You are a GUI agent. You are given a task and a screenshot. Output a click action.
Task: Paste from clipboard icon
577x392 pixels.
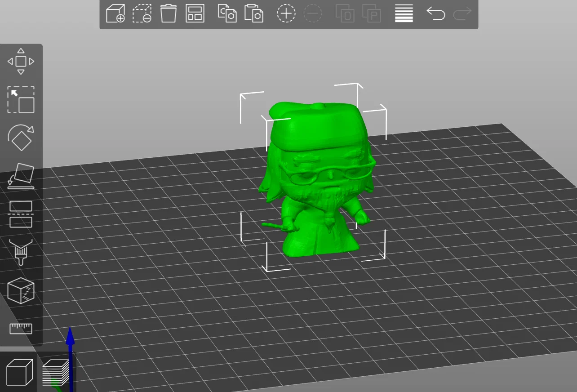[254, 13]
